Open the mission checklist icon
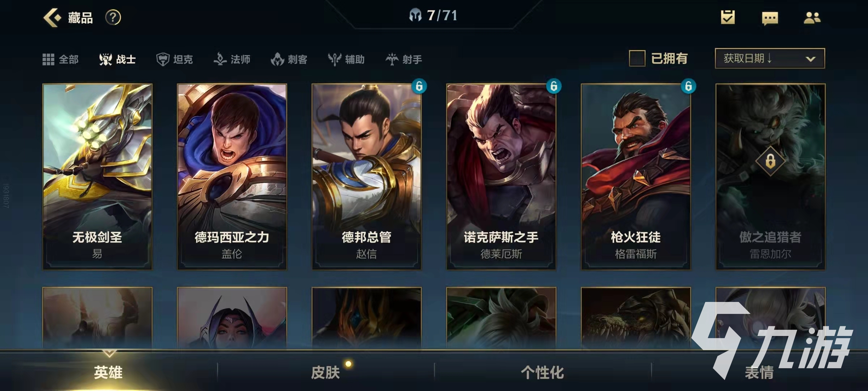868x391 pixels. click(728, 17)
